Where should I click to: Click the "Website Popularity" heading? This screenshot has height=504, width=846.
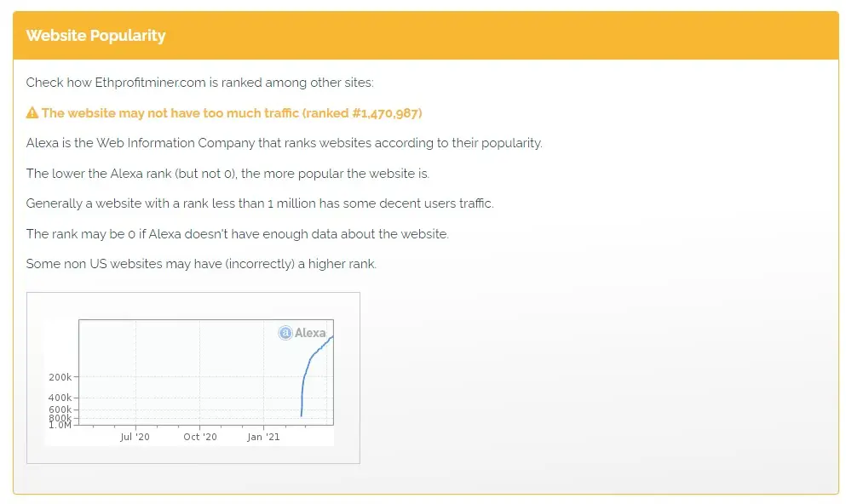95,36
